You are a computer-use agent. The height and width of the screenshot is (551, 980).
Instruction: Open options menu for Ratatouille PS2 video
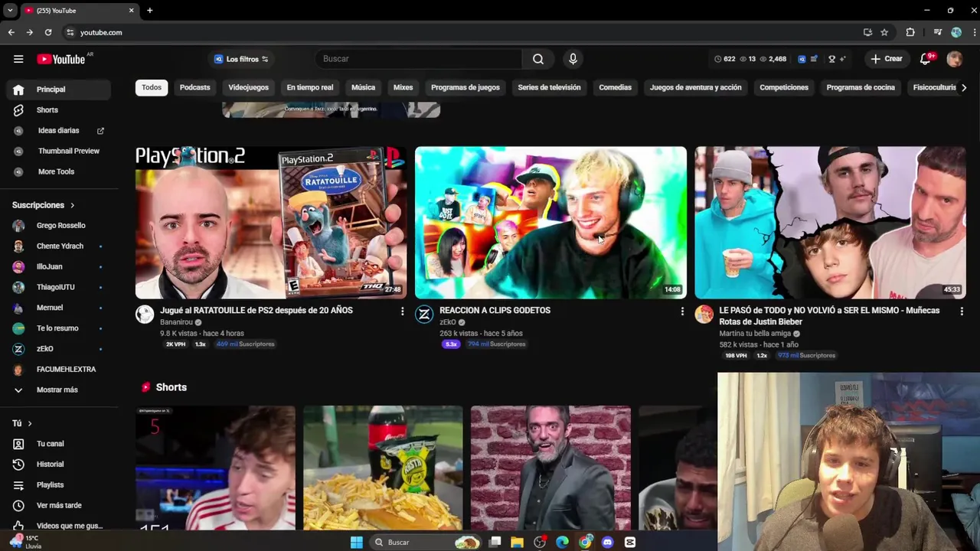(402, 311)
